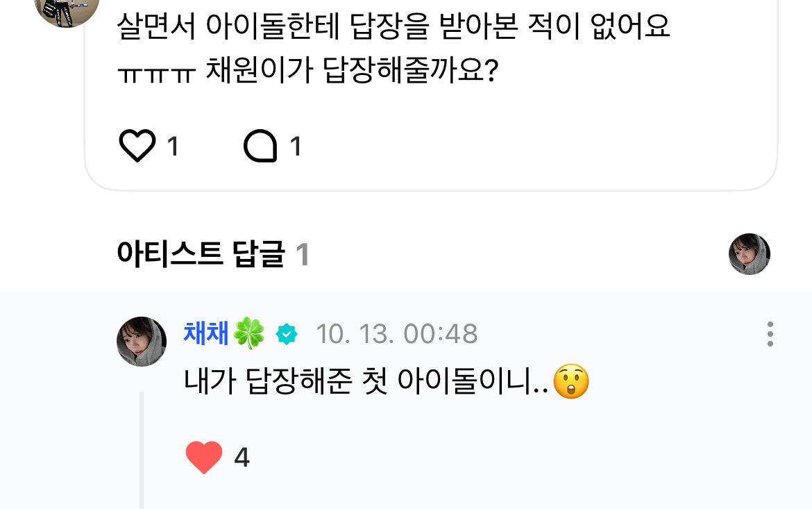Image resolution: width=812 pixels, height=509 pixels.
Task: Open 채채 profile picture in reply
Action: pos(142,342)
